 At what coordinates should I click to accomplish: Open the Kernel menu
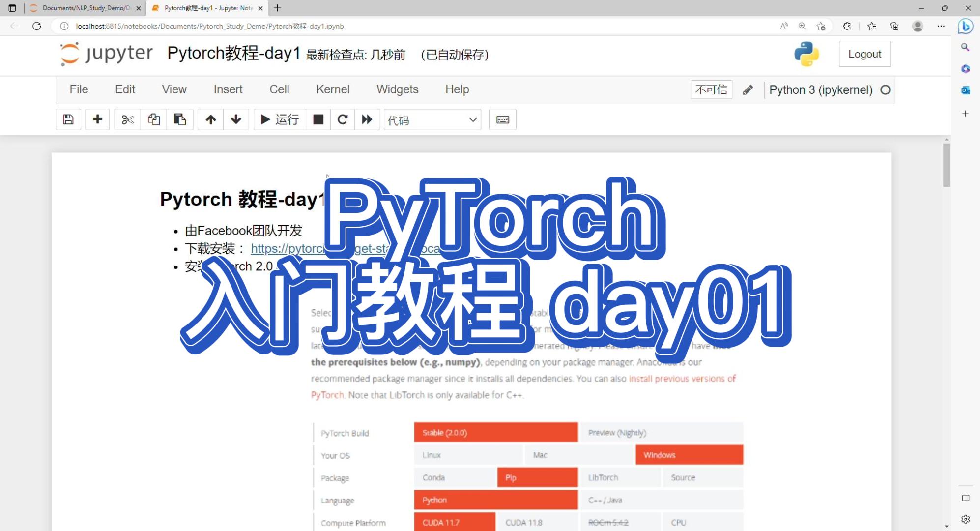pos(333,89)
